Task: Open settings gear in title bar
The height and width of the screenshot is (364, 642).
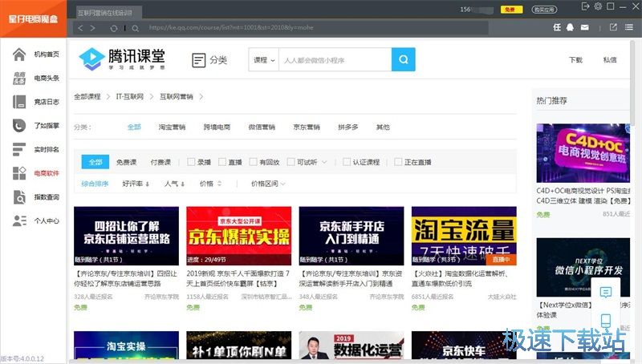Action: pyautogui.click(x=598, y=6)
